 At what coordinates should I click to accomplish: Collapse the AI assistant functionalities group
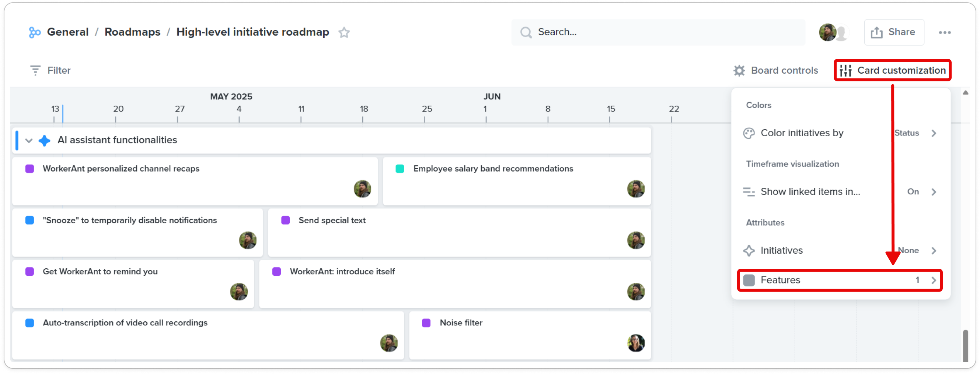point(28,140)
